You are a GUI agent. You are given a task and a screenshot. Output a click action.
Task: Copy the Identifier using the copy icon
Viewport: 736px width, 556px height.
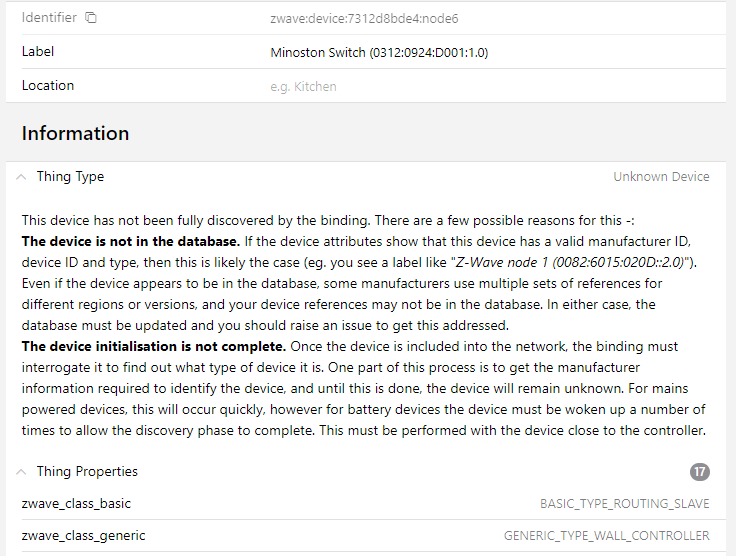91,18
